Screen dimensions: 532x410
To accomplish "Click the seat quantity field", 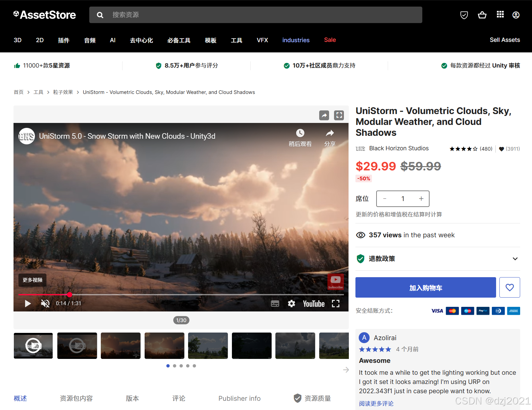I will (x=403, y=199).
